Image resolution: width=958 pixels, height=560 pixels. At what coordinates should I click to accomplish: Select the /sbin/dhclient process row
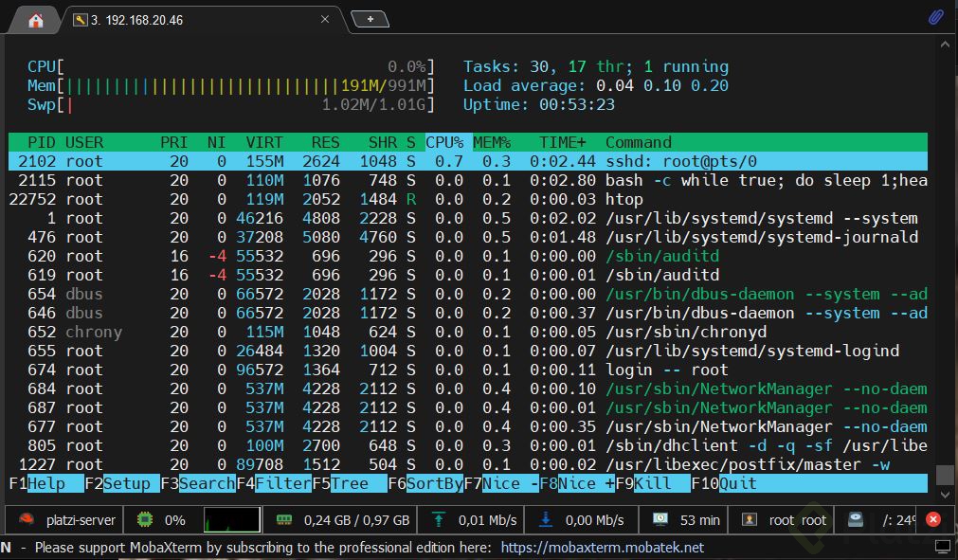click(468, 445)
